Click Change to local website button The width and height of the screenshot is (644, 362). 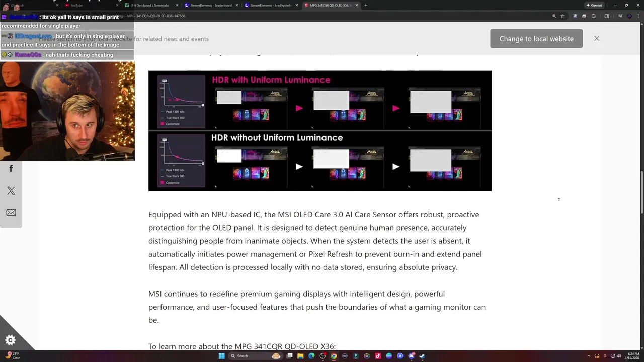tap(536, 39)
